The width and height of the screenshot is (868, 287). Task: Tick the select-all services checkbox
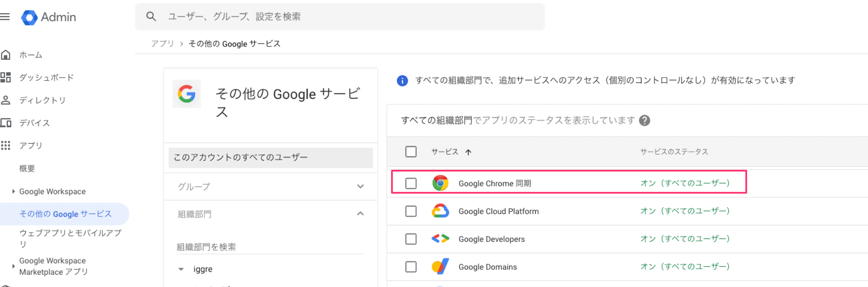[411, 152]
